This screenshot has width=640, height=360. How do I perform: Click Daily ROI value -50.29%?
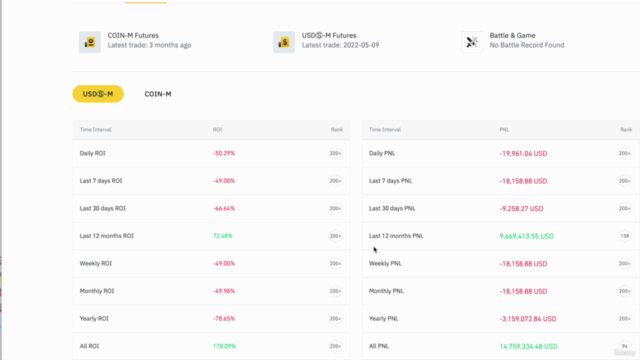tap(224, 153)
